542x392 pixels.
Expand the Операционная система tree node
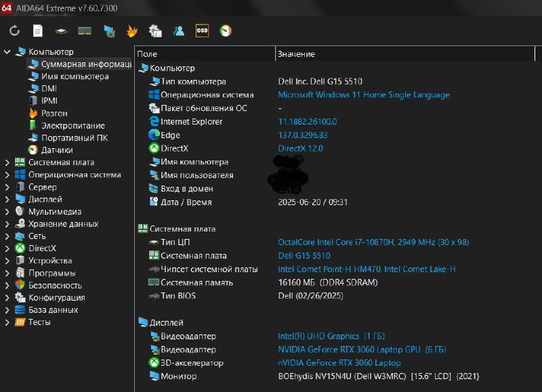click(7, 175)
